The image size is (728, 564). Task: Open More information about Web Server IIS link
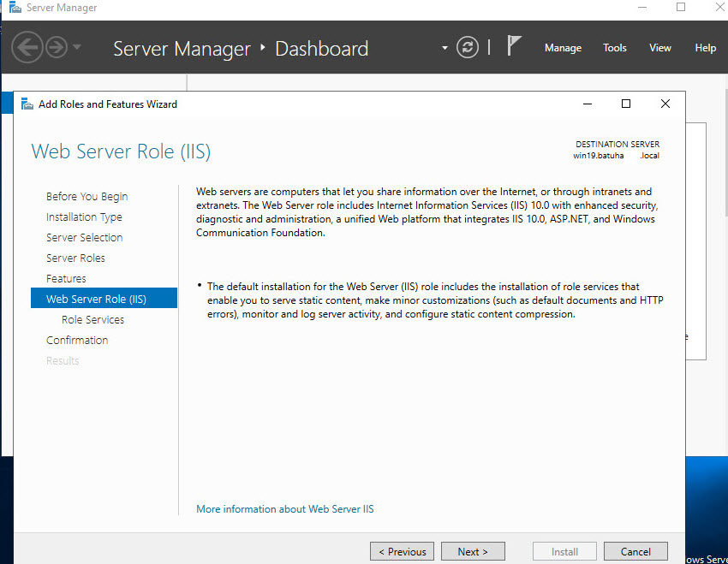pos(284,509)
